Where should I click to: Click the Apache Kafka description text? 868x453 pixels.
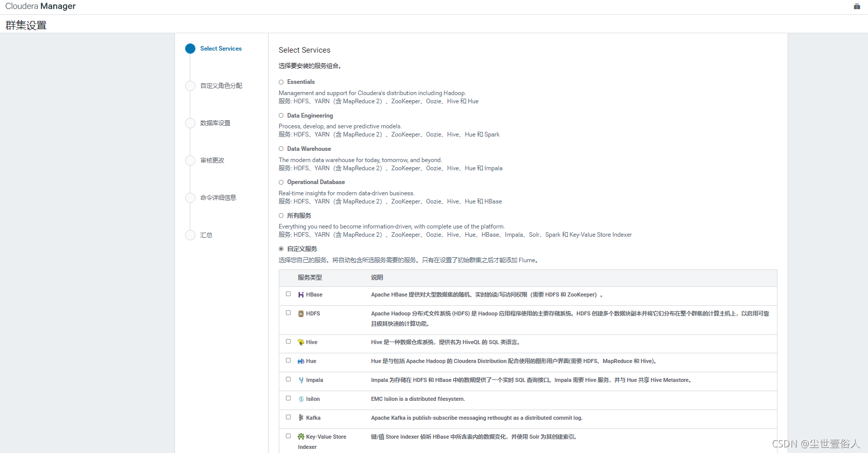pyautogui.click(x=477, y=418)
